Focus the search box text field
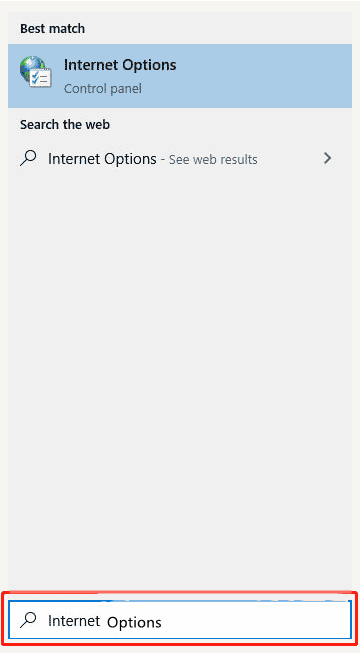The height and width of the screenshot is (657, 361). point(180,620)
